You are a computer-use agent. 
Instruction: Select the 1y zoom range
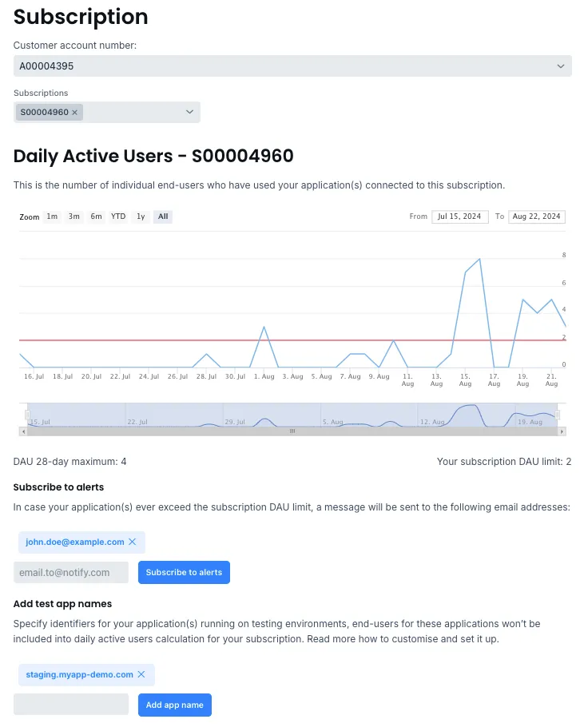[141, 217]
